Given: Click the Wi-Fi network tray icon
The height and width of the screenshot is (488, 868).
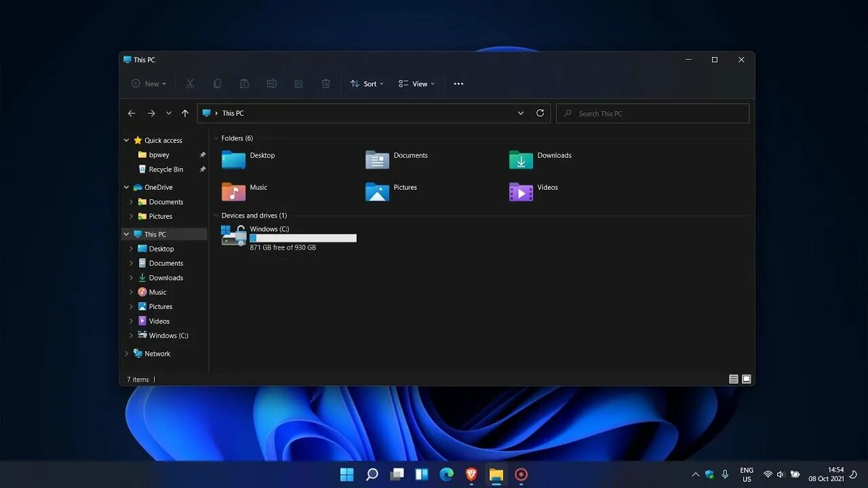Looking at the screenshot, I should click(768, 474).
